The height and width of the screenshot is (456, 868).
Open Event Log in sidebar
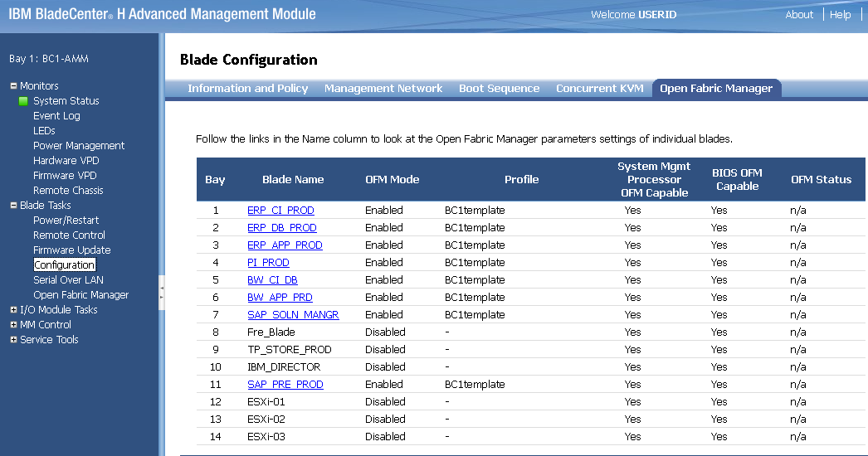click(x=56, y=116)
